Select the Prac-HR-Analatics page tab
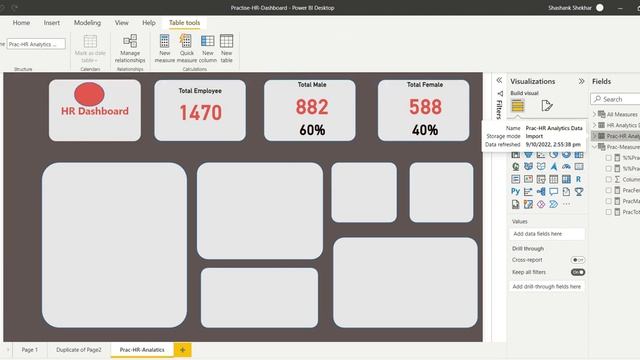 (x=142, y=350)
